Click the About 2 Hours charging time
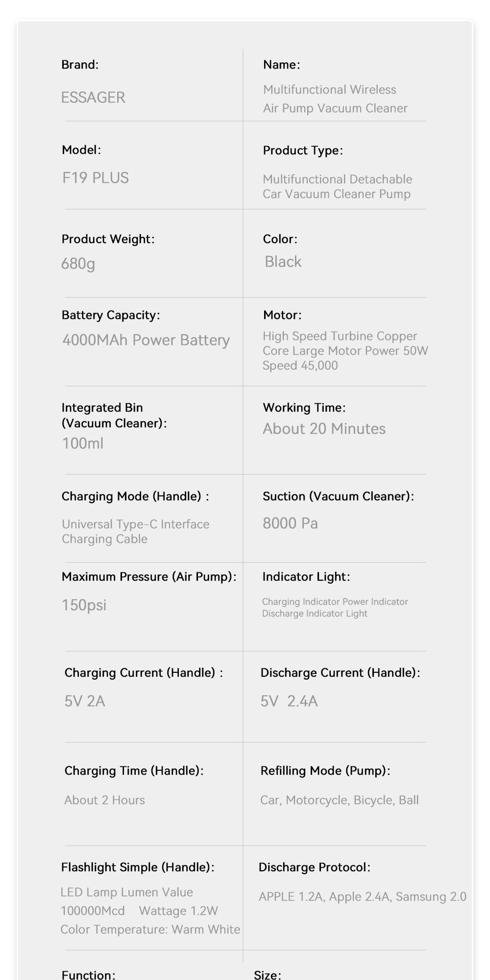Image resolution: width=490 pixels, height=980 pixels. pos(104,800)
